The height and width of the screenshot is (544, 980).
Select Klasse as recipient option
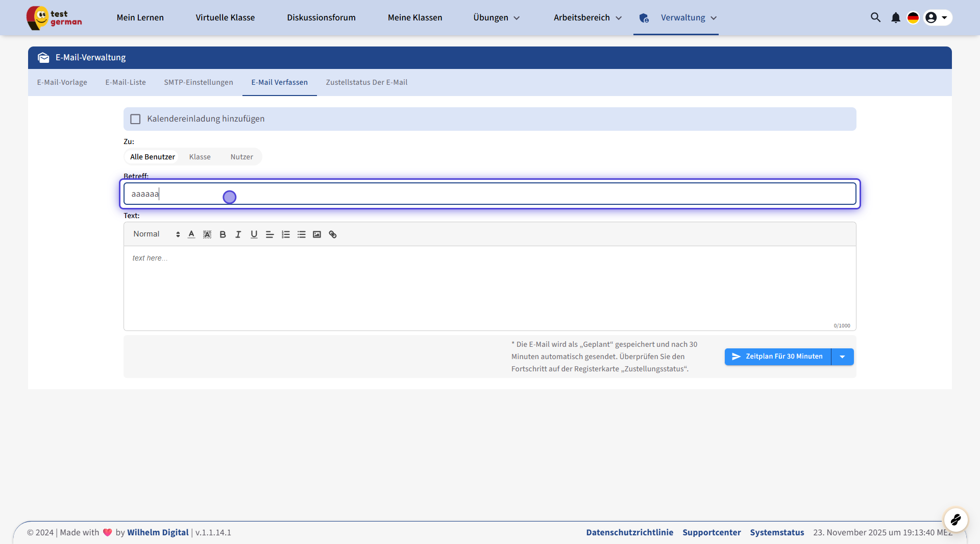(200, 157)
